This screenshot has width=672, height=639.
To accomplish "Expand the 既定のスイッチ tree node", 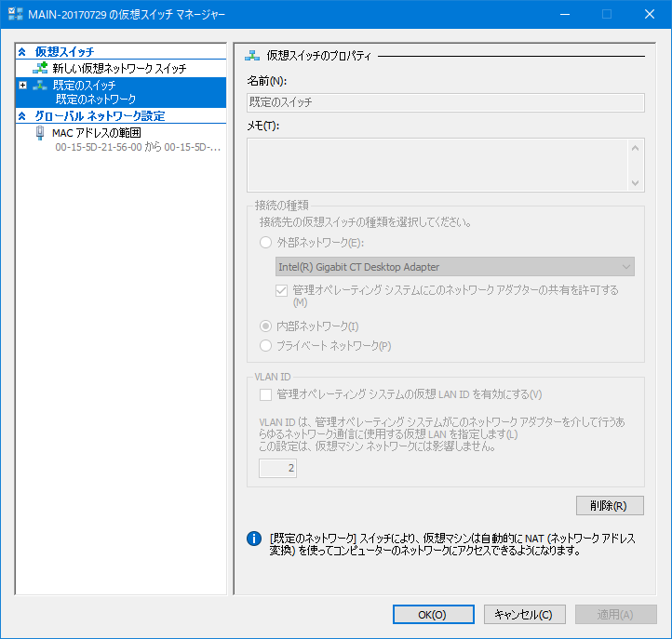I will point(23,86).
